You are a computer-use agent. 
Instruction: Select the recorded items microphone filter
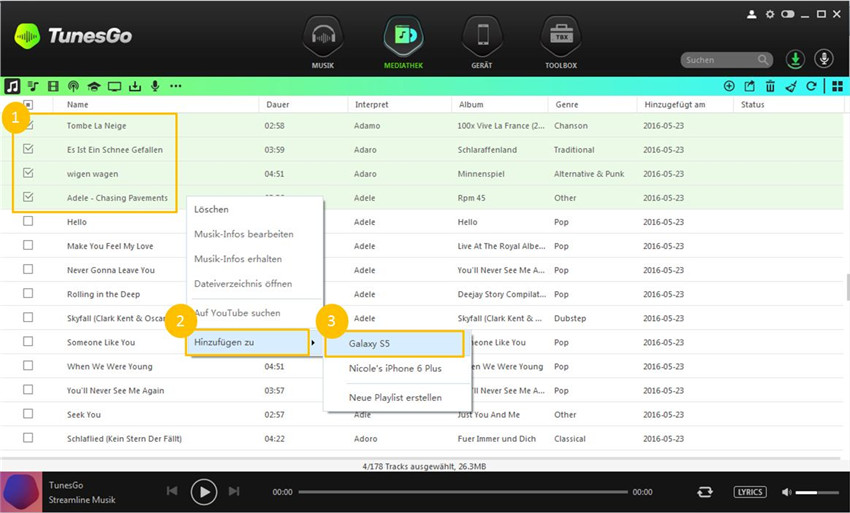155,86
